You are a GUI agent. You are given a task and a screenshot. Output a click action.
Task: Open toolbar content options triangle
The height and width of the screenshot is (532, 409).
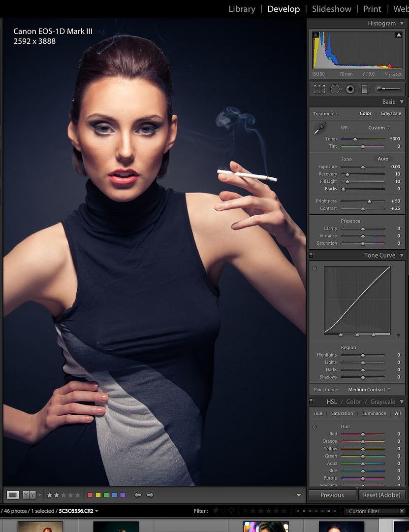point(298,495)
